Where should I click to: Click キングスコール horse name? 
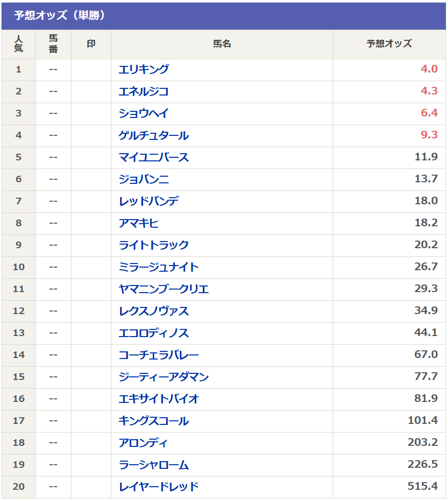click(154, 421)
